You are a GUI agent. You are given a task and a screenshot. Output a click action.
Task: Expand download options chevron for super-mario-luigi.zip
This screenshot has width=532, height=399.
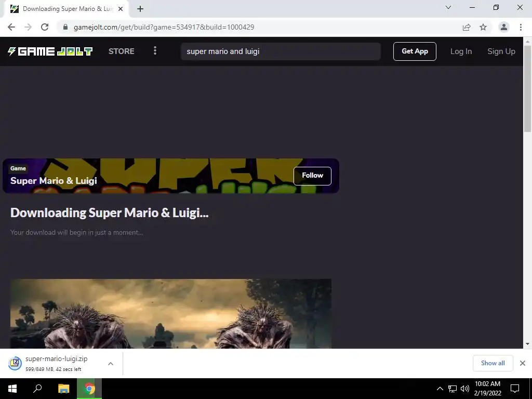tap(111, 364)
